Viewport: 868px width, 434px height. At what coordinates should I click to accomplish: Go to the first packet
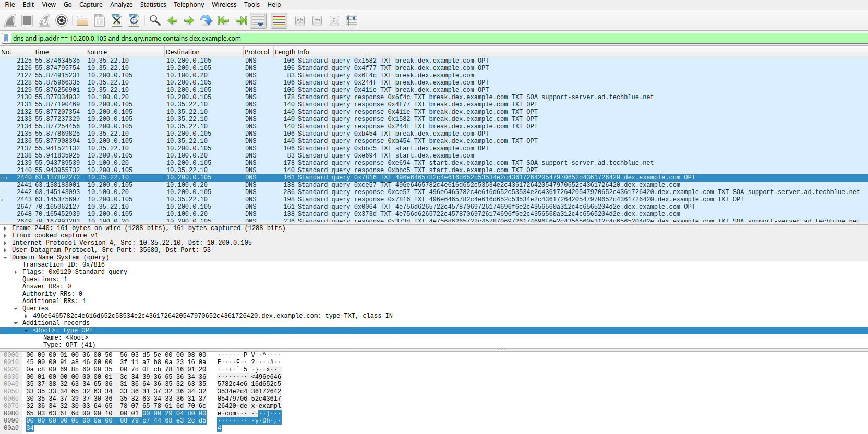pos(223,20)
